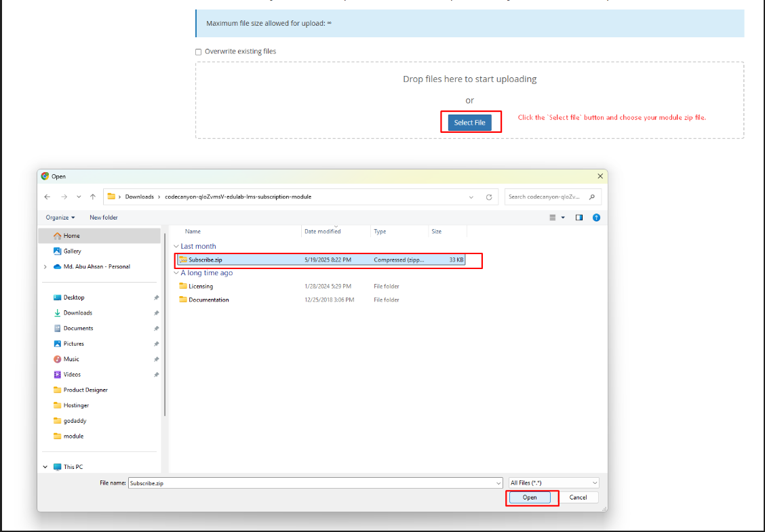Screen dimensions: 765x532
Task: Collapse the Last month group
Action: pos(176,247)
